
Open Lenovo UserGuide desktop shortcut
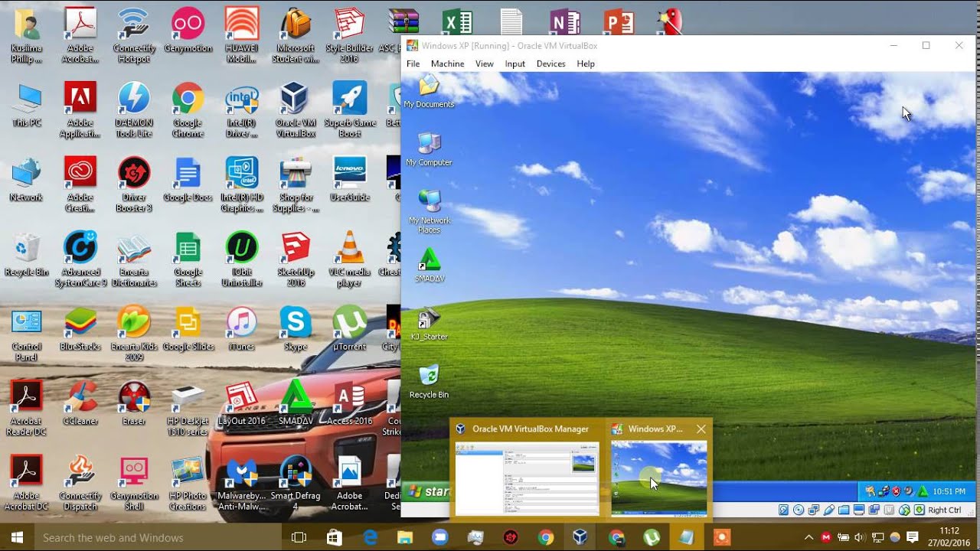coord(349,179)
